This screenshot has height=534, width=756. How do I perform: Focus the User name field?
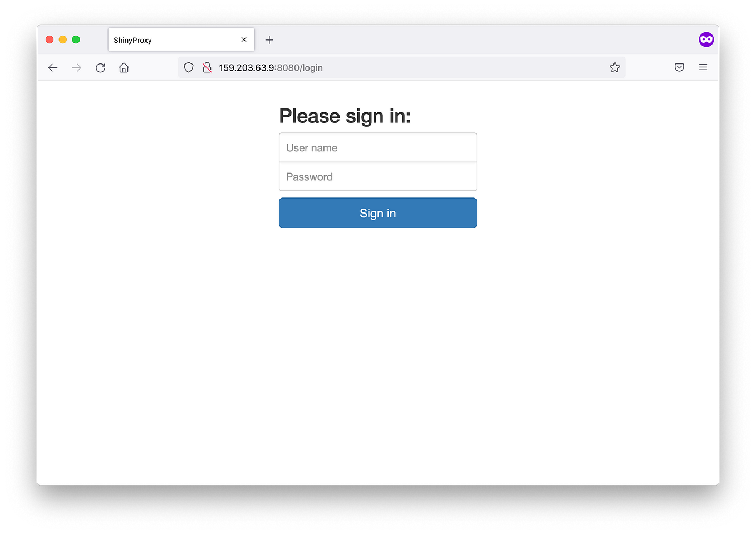click(378, 147)
